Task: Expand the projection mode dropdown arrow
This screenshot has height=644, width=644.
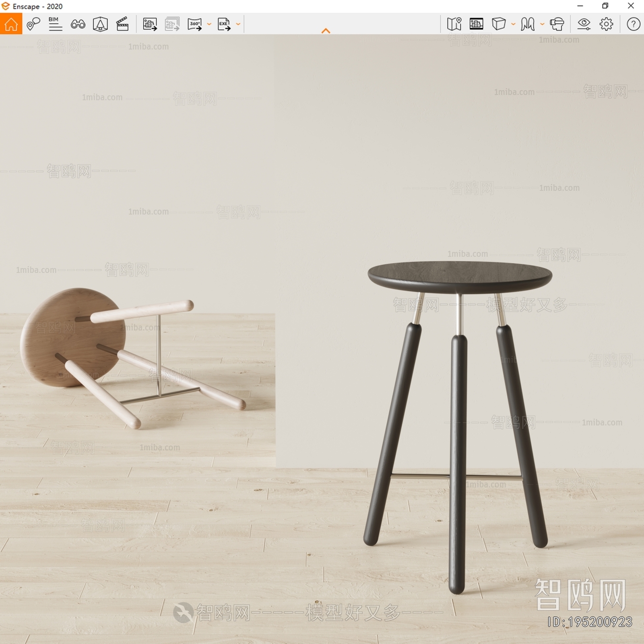Action: coord(513,24)
